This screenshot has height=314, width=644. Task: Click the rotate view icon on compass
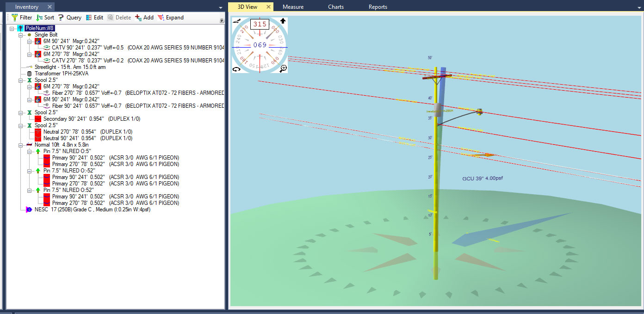236,69
